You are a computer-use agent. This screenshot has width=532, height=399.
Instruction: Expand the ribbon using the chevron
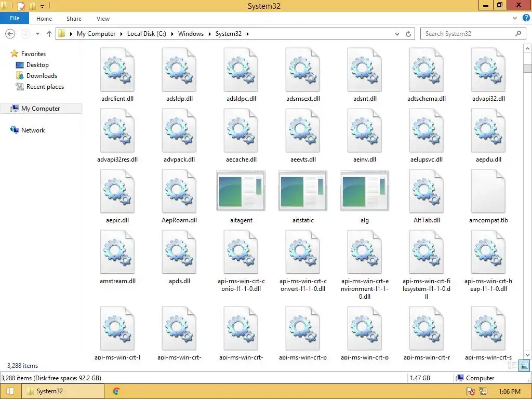515,18
